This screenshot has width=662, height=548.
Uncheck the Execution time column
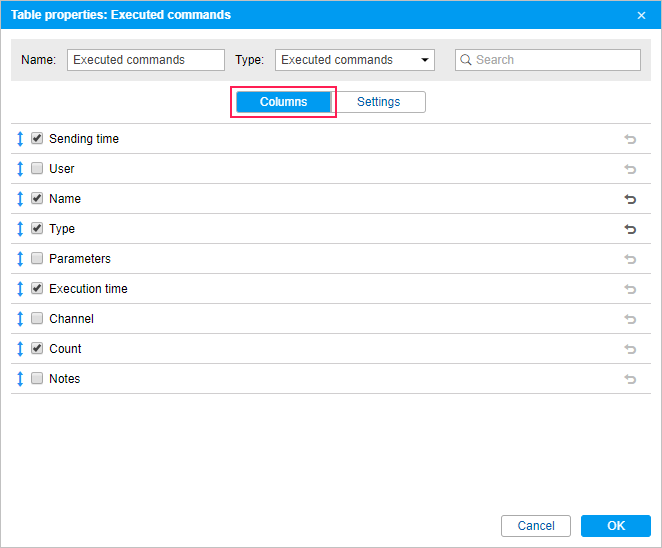tap(37, 288)
